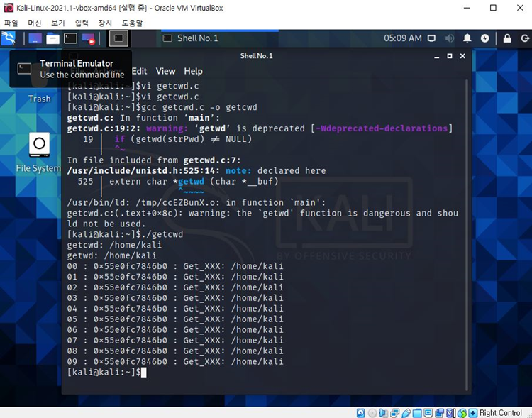The width and height of the screenshot is (532, 418).
Task: Click the highlighted terminal workspace icon
Action: coord(118,38)
